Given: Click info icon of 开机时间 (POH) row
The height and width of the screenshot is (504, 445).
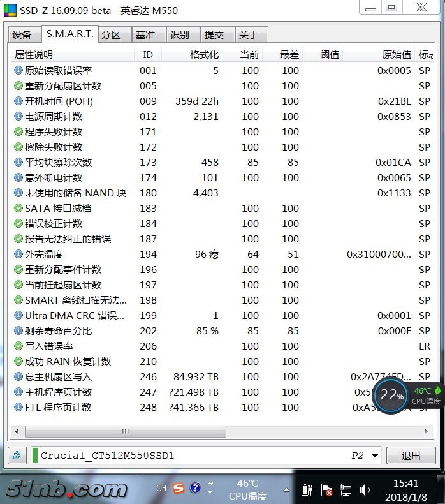Looking at the screenshot, I should click(x=18, y=101).
